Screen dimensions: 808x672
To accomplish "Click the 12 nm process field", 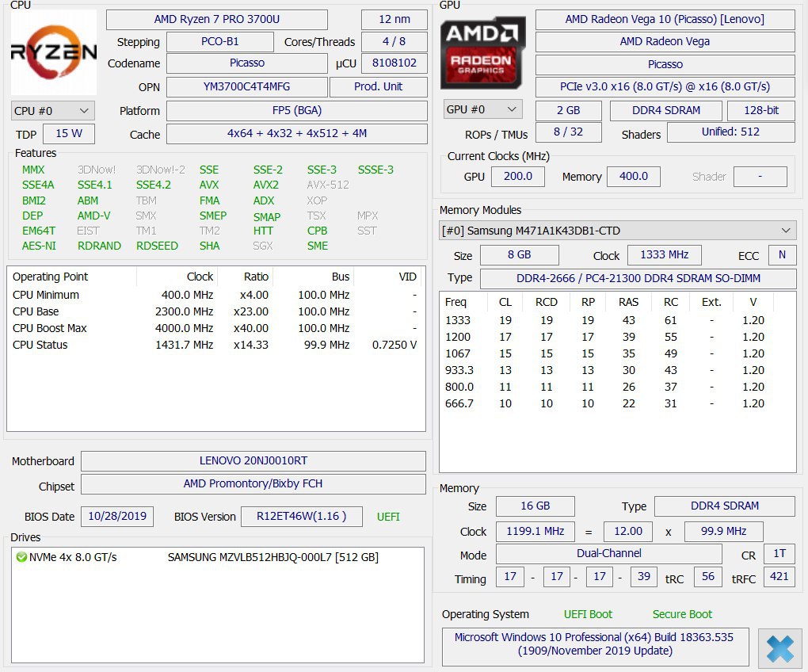I will [394, 20].
